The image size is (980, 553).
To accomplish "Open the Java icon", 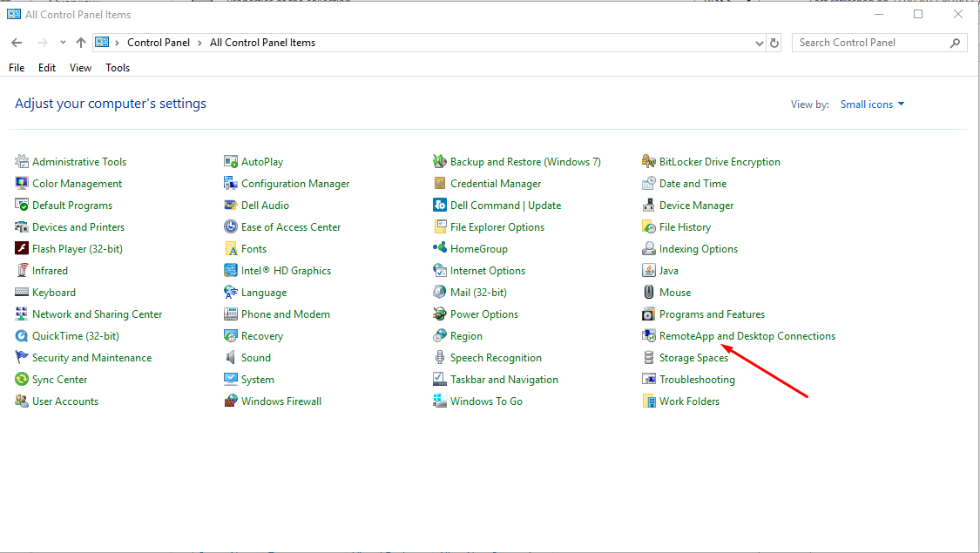I will [x=648, y=271].
